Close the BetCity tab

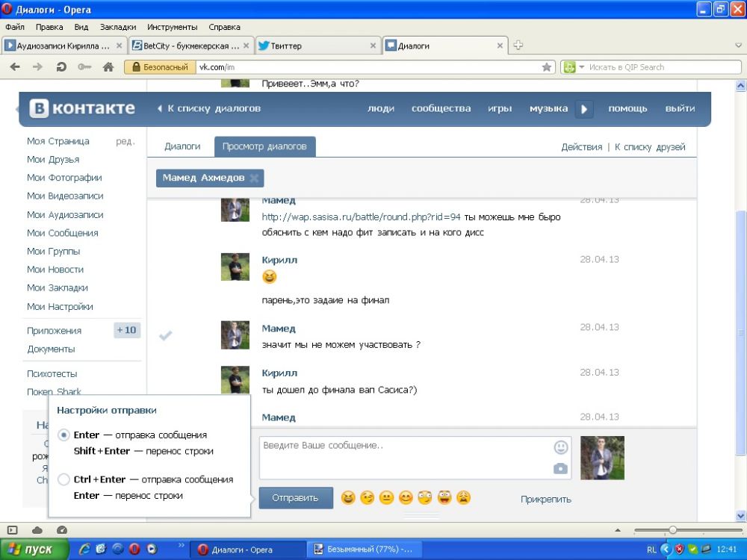(x=246, y=46)
